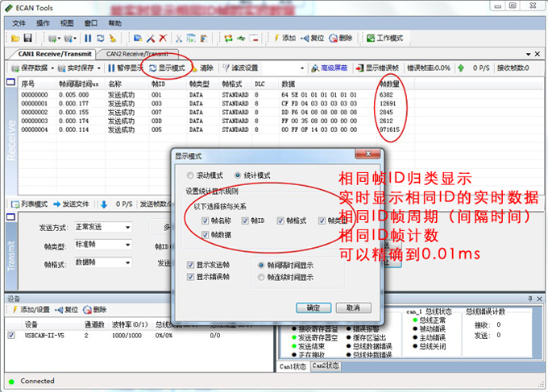The image size is (548, 392).
Task: Click the 保存数据 save data icon
Action: 13,68
